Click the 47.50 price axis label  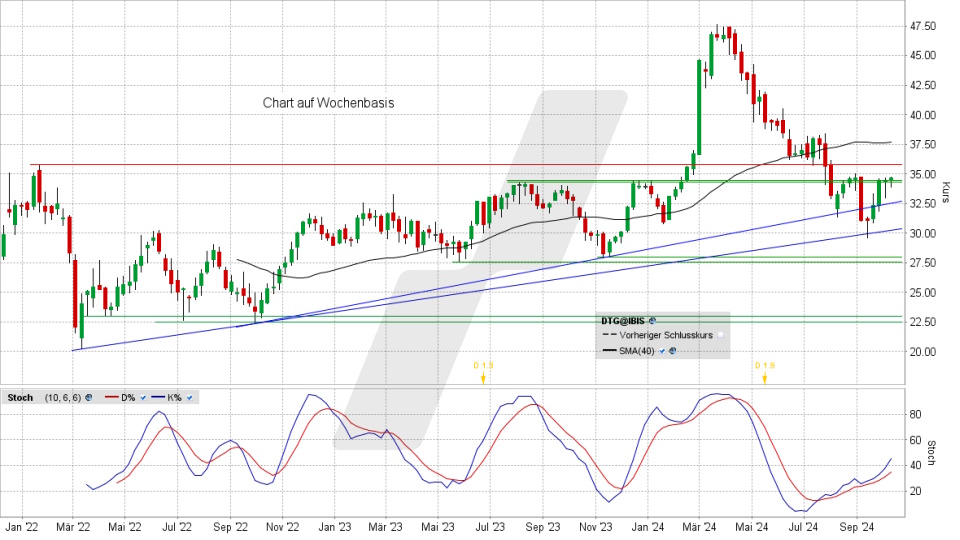[922, 26]
